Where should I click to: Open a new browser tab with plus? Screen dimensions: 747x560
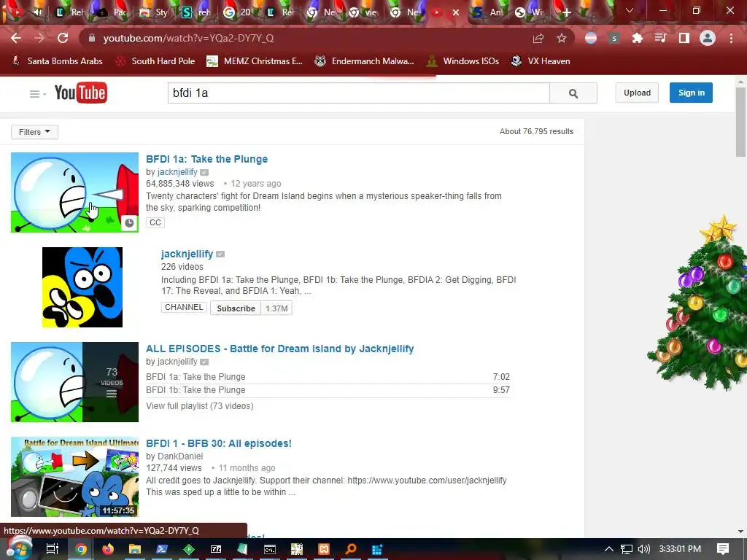point(566,12)
